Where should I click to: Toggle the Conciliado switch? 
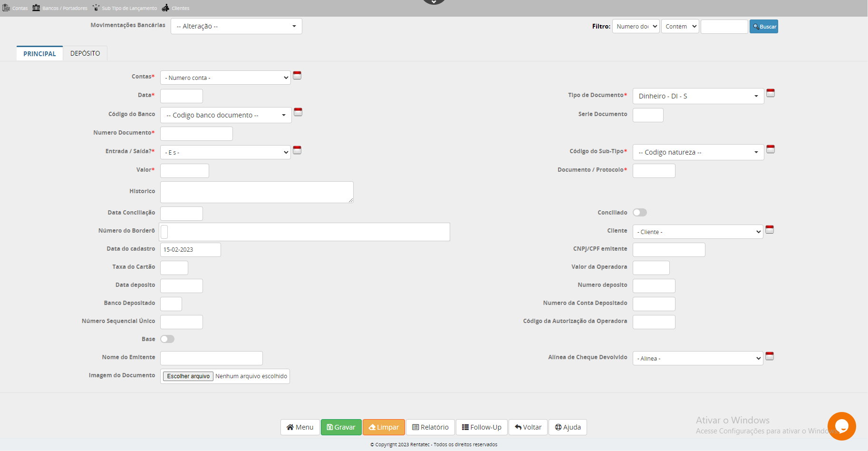pos(640,213)
